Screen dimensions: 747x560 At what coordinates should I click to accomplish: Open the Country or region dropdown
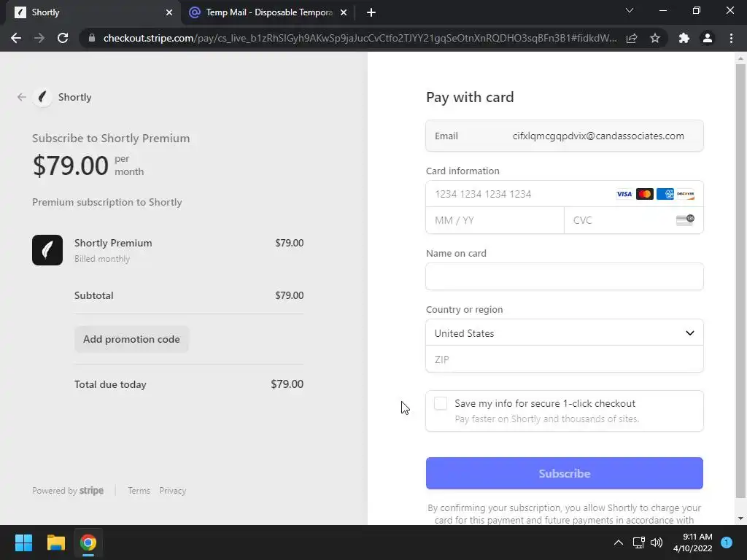tap(564, 333)
